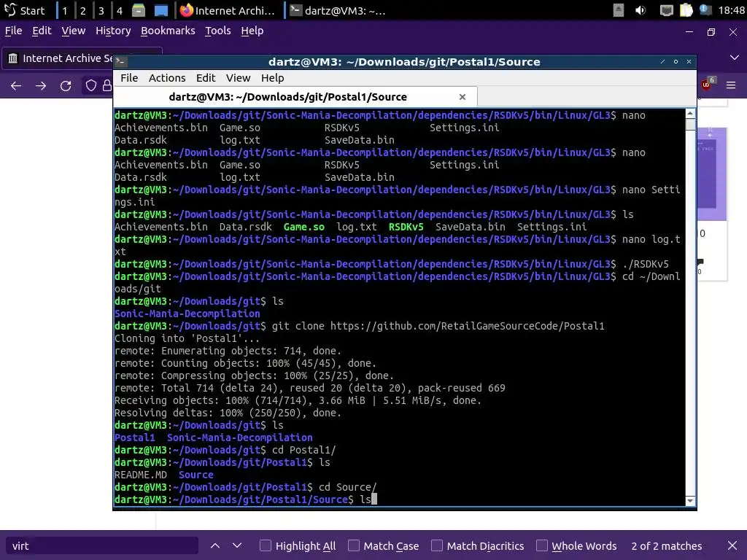Click the blue Source directory name
This screenshot has height=560, width=747.
[196, 475]
